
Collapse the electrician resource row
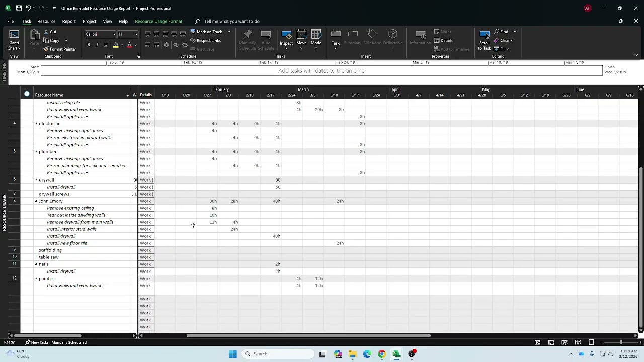click(36, 123)
